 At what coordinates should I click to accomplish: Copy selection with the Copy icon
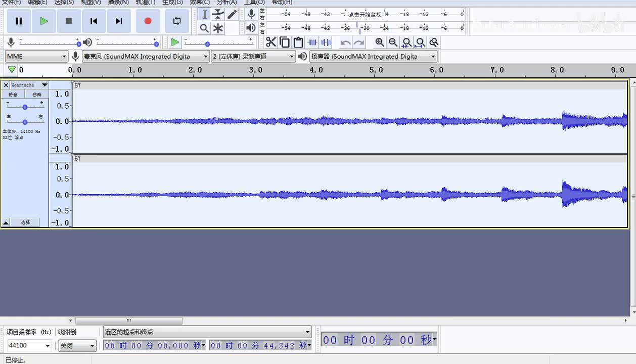285,42
